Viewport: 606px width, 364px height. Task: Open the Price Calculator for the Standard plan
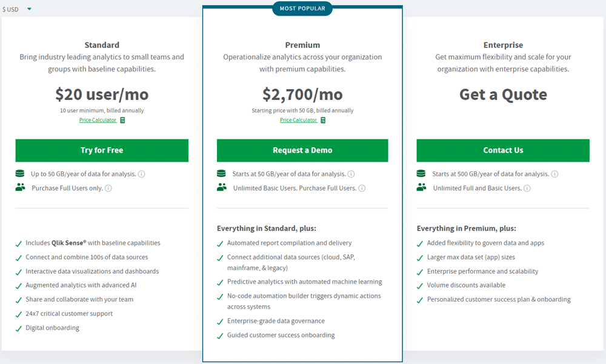(98, 120)
